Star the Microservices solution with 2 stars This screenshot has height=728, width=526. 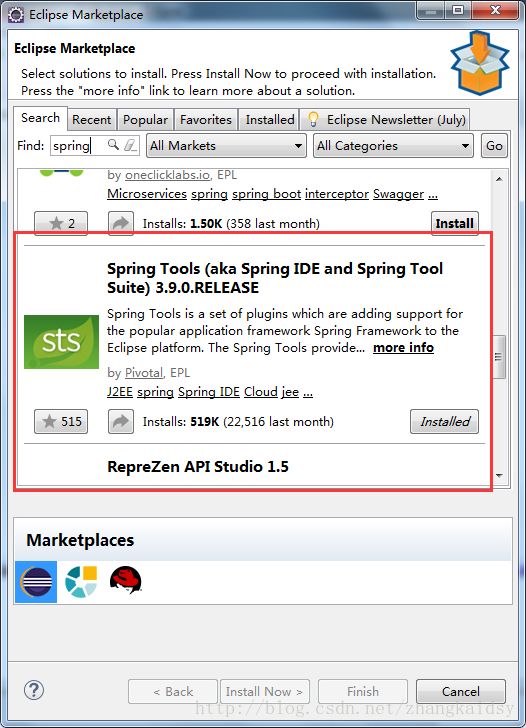click(x=61, y=223)
